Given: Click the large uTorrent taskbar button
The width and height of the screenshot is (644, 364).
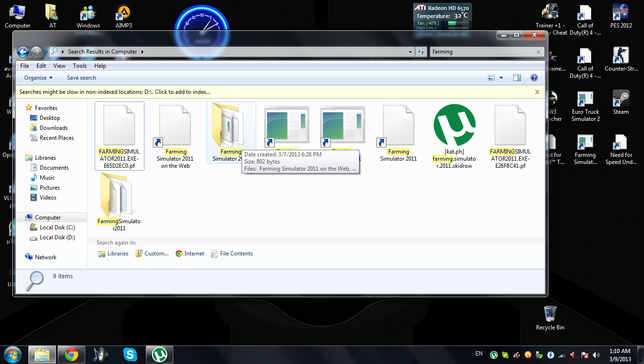Looking at the screenshot, I should (160, 355).
